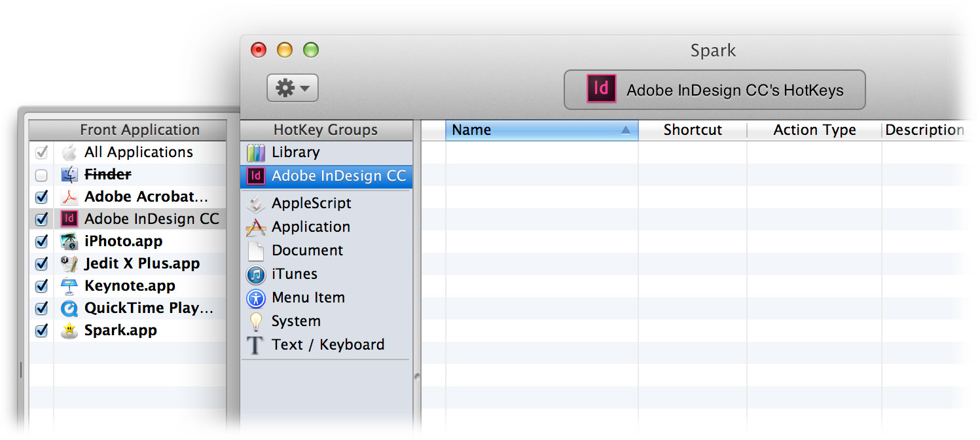
Task: Click the iTunes music note icon
Action: [x=256, y=274]
